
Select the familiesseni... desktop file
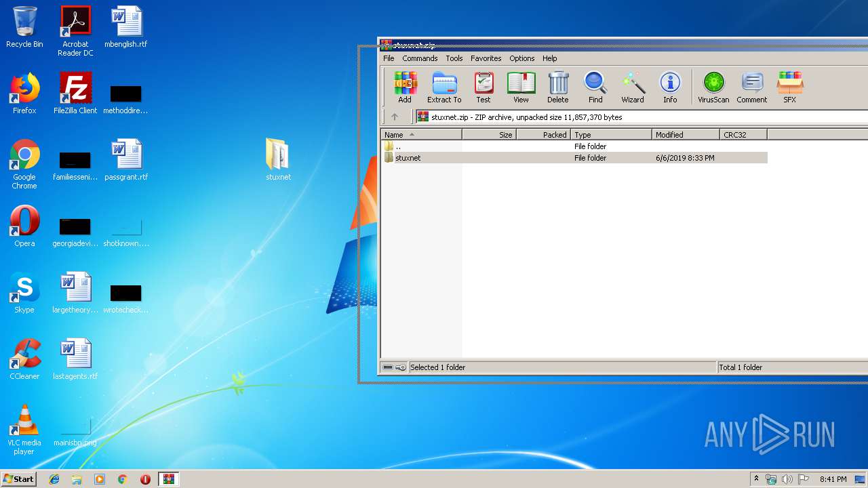pos(75,165)
